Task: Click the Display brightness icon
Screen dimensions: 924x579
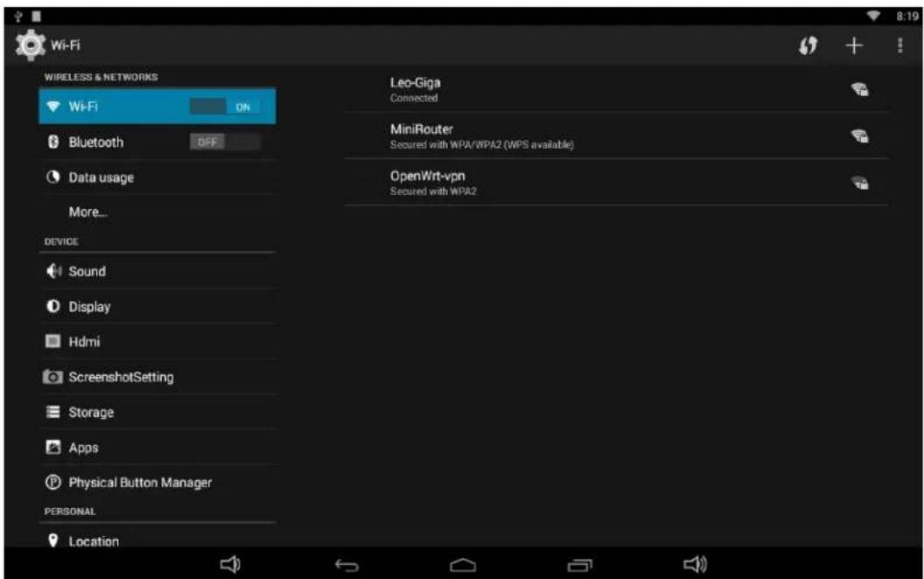Action: coord(53,306)
